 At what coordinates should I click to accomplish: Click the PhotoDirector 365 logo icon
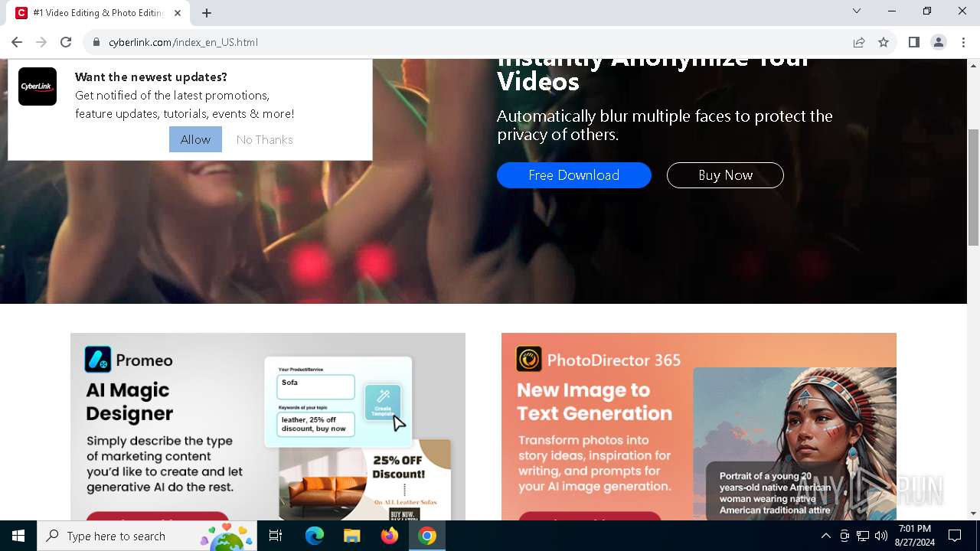(x=529, y=359)
